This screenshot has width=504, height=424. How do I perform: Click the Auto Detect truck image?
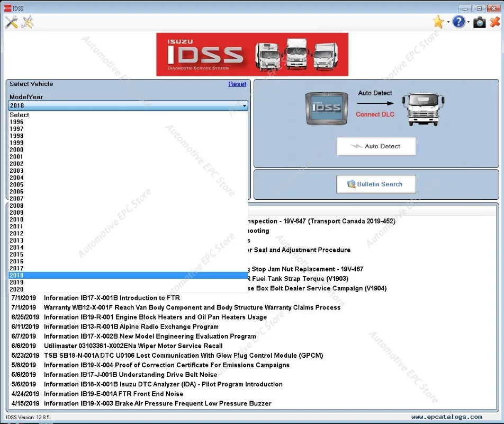tap(423, 109)
